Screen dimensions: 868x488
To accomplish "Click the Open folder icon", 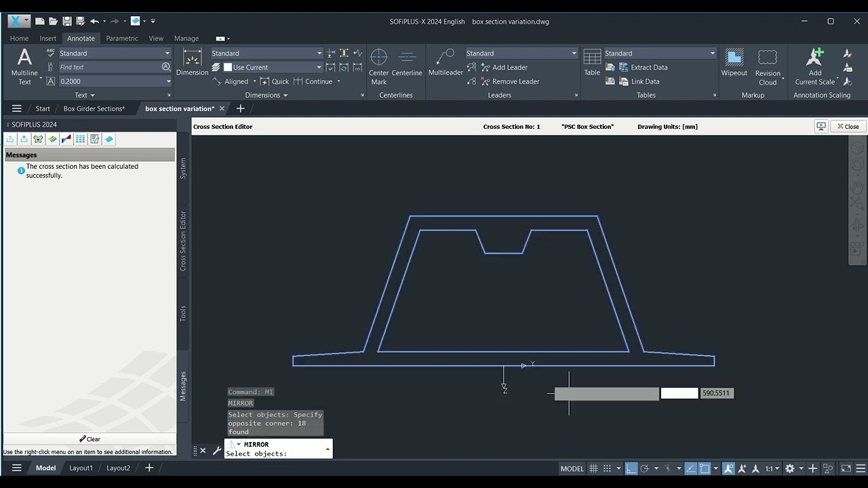I will 53,22.
